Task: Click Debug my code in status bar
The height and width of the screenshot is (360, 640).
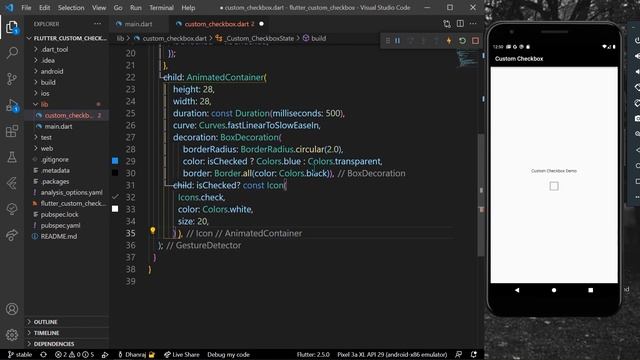Action: tap(228, 354)
